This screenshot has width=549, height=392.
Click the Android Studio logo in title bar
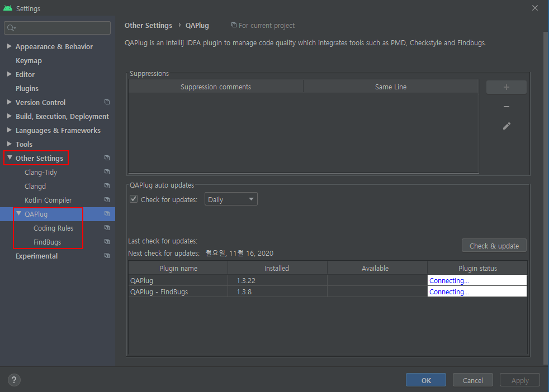pos(8,8)
